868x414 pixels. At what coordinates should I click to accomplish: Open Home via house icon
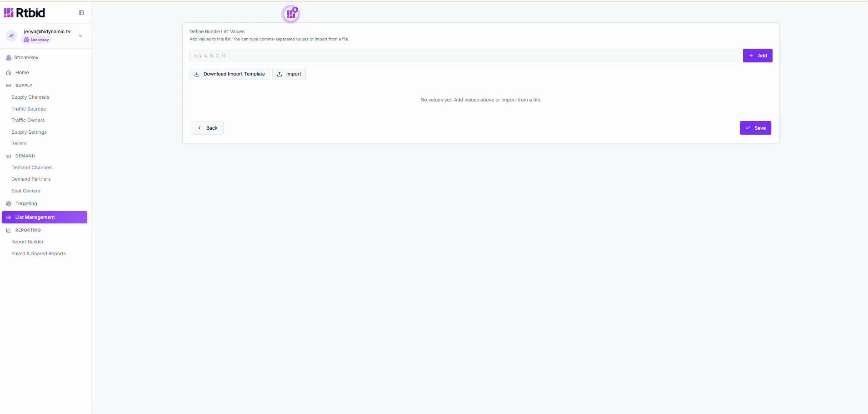tap(9, 73)
